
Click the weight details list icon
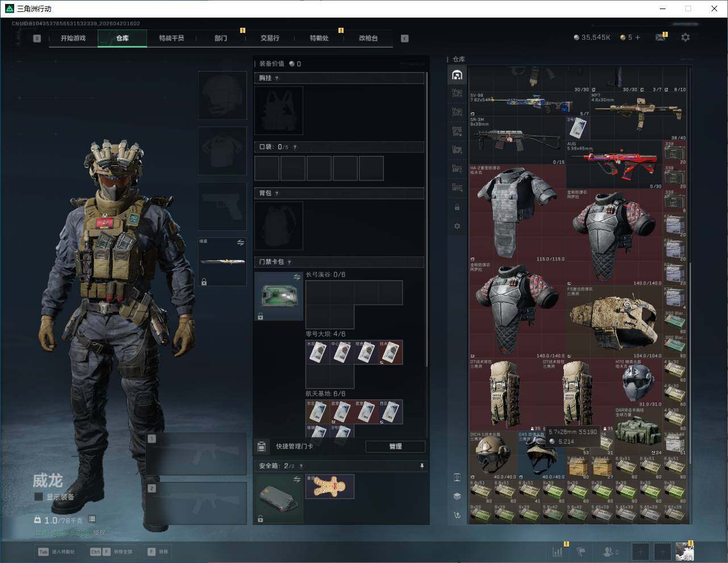coord(92,519)
